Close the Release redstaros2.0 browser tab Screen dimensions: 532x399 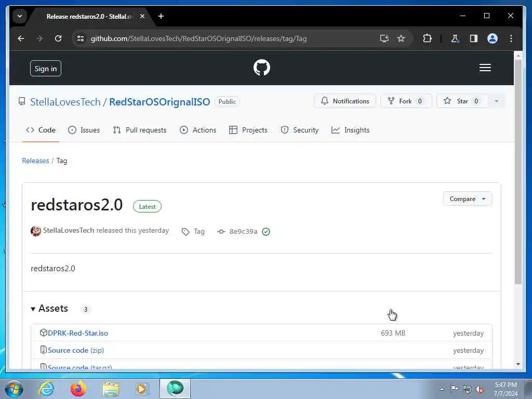click(x=142, y=16)
